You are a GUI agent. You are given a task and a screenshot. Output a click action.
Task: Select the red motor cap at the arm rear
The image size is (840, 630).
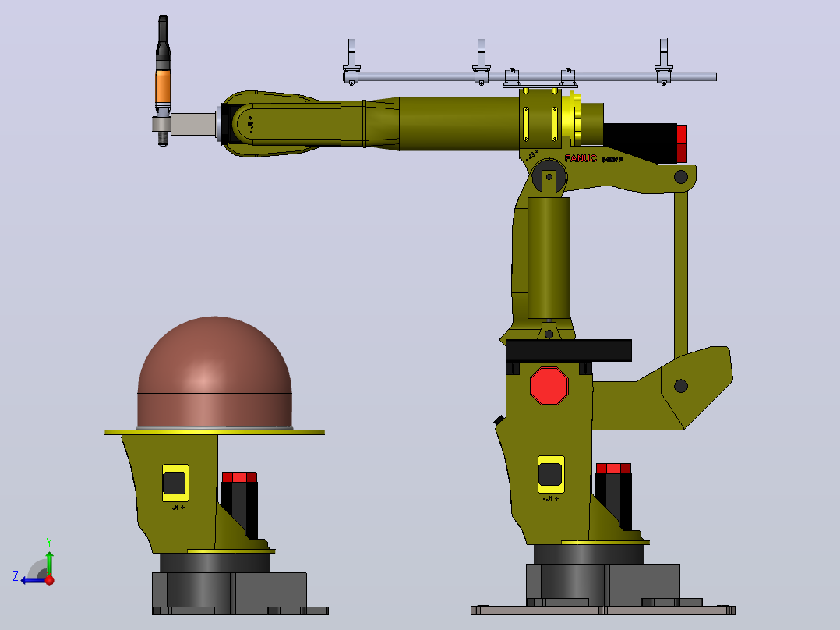(682, 143)
